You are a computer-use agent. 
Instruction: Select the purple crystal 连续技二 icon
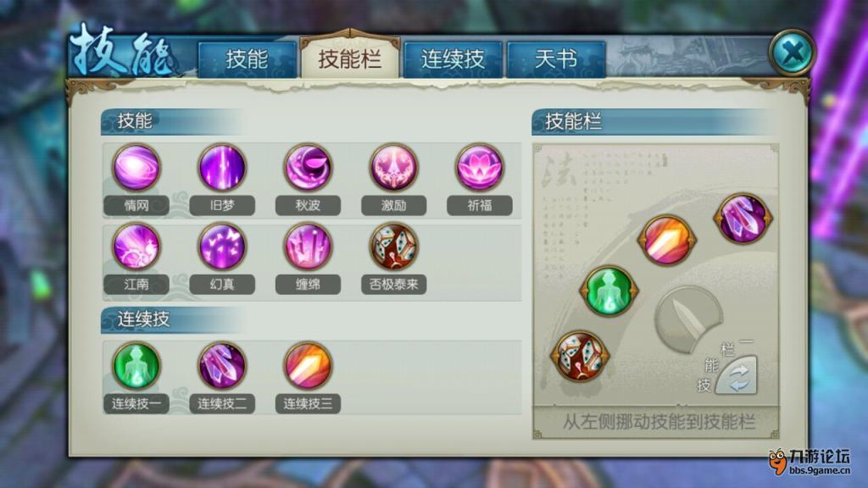[x=222, y=366]
